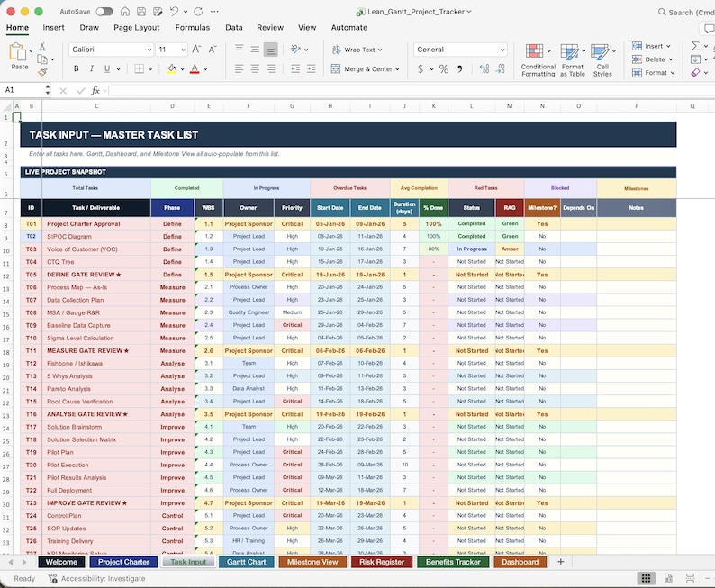715x588 pixels.
Task: Click the Undo arrow icon
Action: click(x=174, y=12)
